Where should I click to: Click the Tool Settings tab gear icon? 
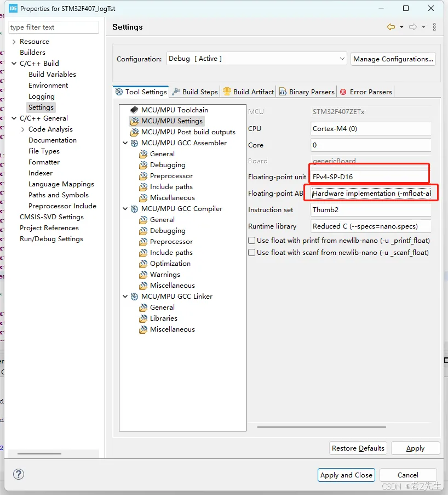click(x=119, y=92)
